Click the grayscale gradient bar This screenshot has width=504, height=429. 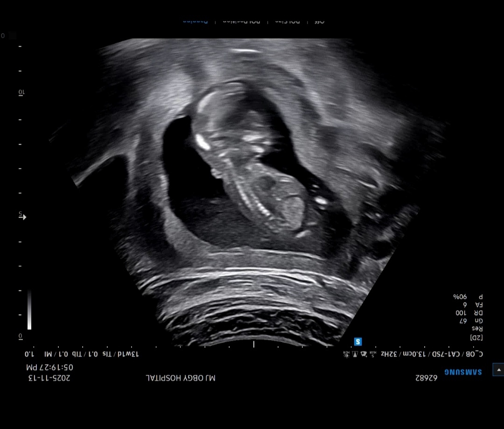point(29,310)
